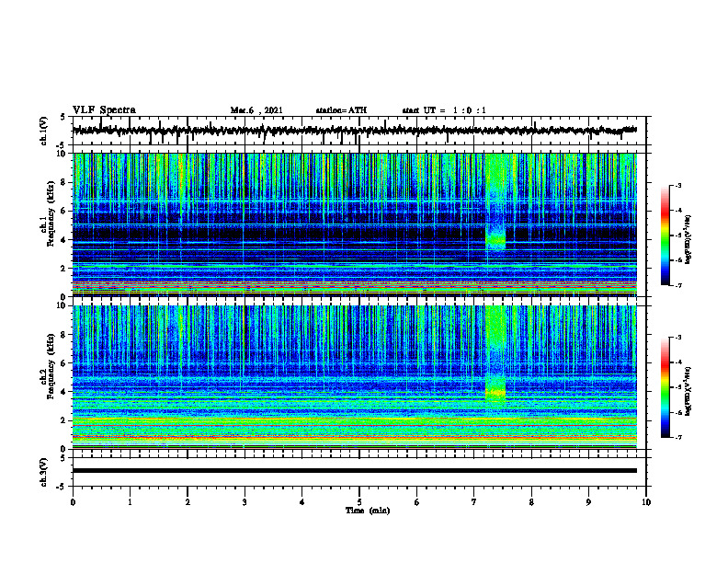Image resolution: width=728 pixels, height=563 pixels.
Task: Click the ch.1 Frequency (kHz) axis label
Action: pyautogui.click(x=48, y=213)
